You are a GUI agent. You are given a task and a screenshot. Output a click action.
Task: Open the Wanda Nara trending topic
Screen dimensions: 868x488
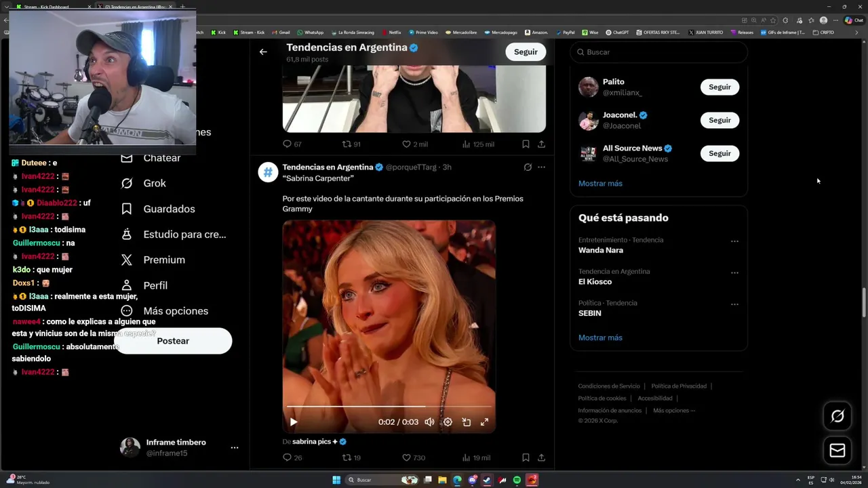(x=601, y=250)
